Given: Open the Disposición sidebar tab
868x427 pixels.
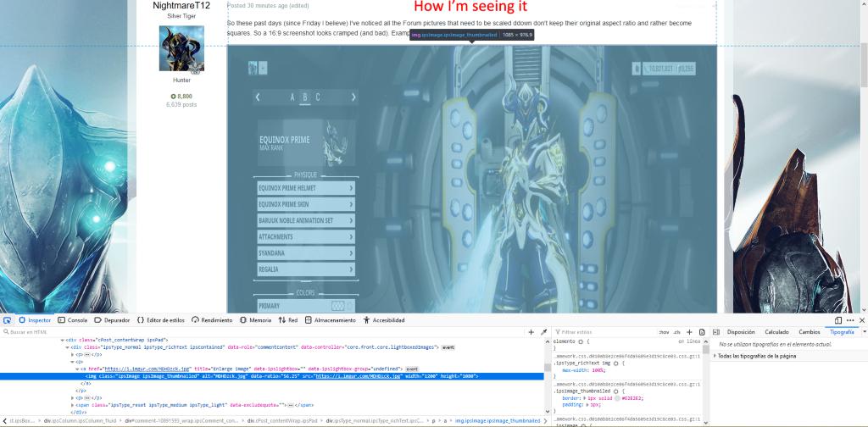Looking at the screenshot, I should pos(741,332).
